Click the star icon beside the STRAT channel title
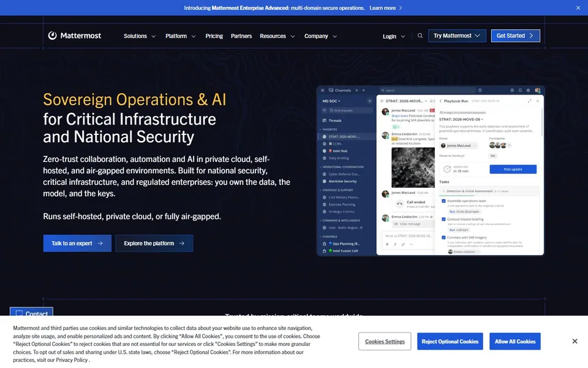The width and height of the screenshot is (588, 368). (382, 101)
